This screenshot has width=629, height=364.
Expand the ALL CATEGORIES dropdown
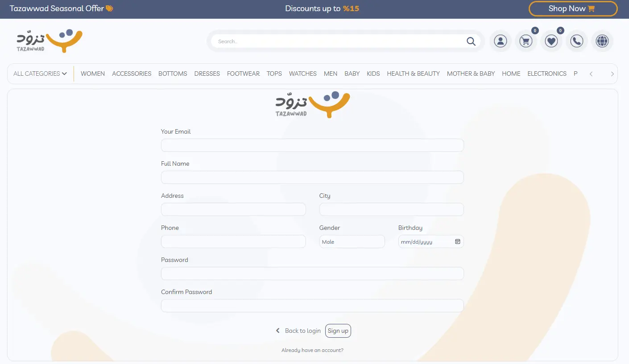40,74
